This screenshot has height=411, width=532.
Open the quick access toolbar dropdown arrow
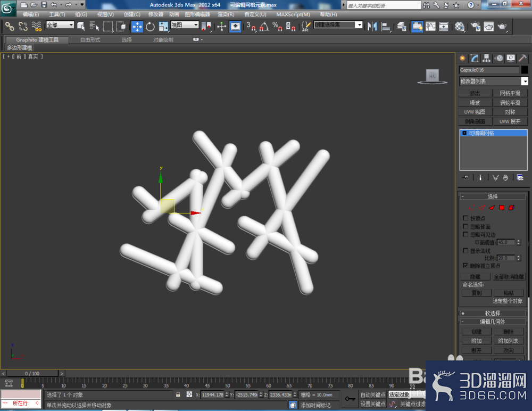tap(82, 5)
